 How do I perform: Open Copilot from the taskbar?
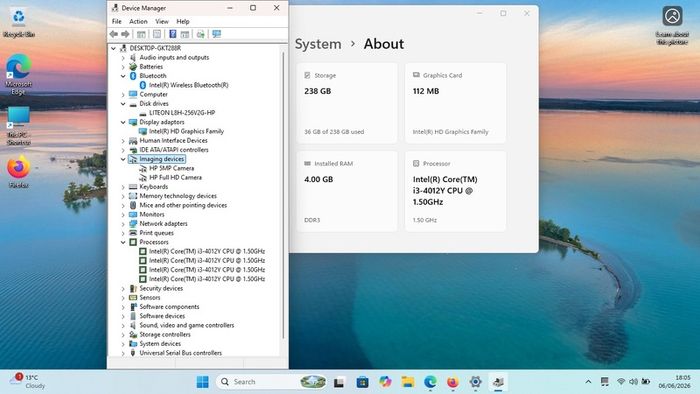click(385, 382)
